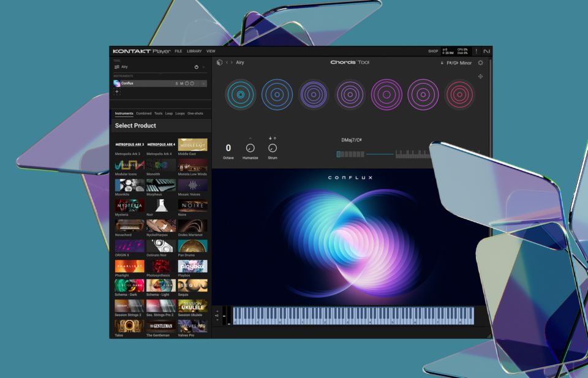Click the tool list icon next to Airy
The width and height of the screenshot is (588, 378).
[116, 66]
